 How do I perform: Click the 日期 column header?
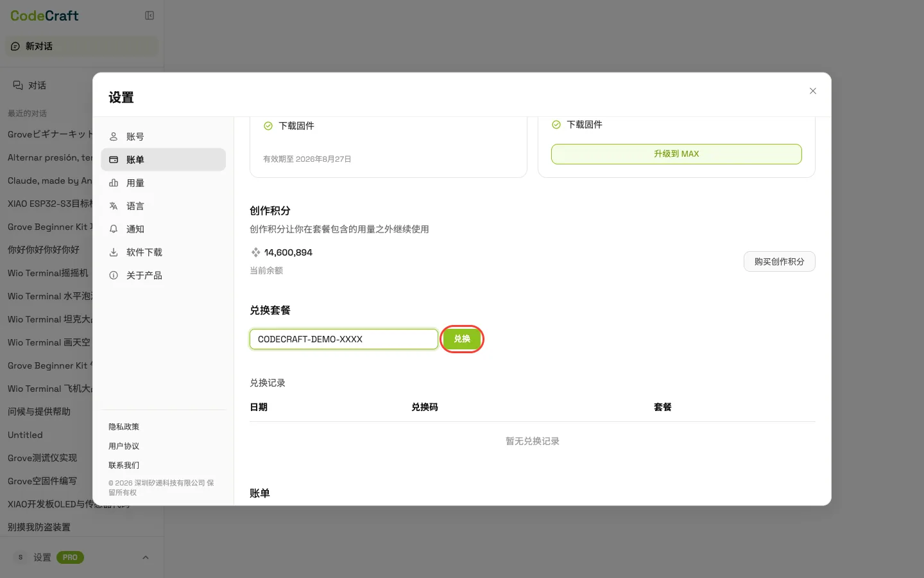(x=259, y=407)
